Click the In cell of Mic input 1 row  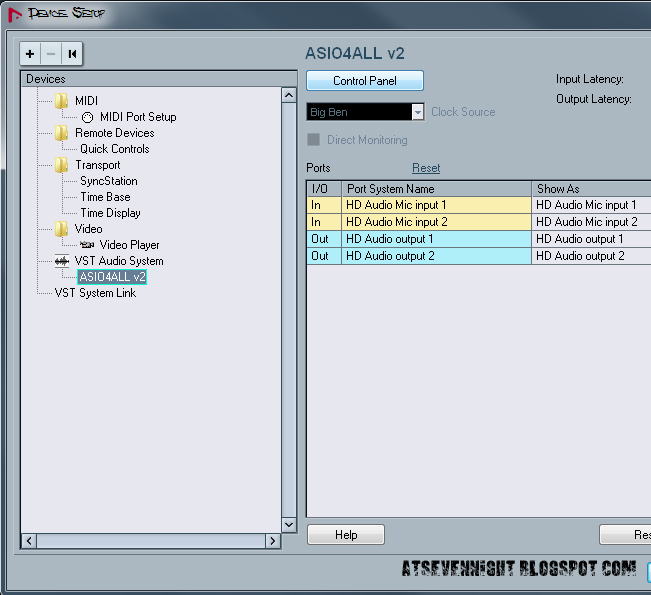[x=324, y=205]
